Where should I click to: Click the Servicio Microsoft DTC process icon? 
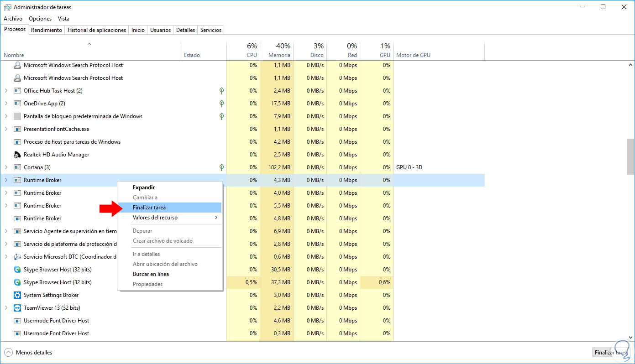(17, 257)
